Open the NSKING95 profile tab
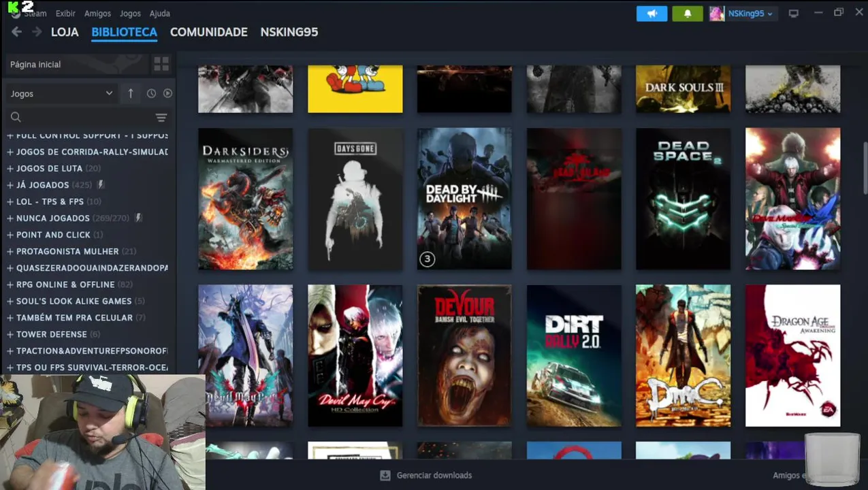 tap(289, 32)
